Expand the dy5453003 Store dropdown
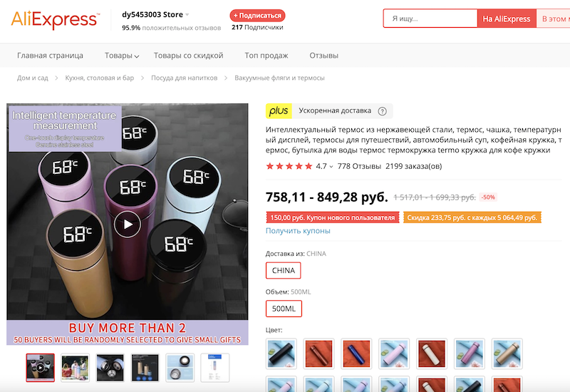 click(187, 14)
